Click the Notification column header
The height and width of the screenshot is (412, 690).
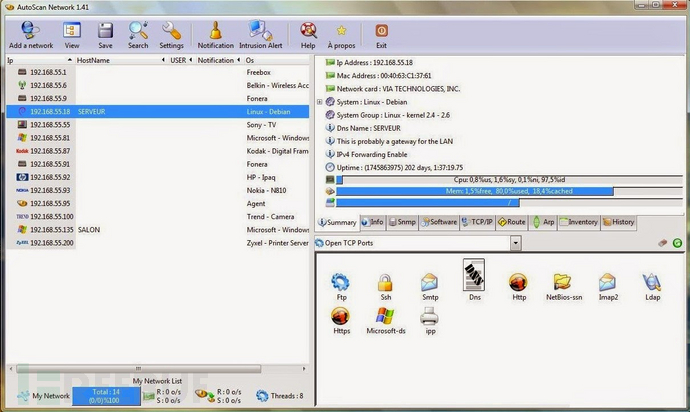(x=218, y=60)
